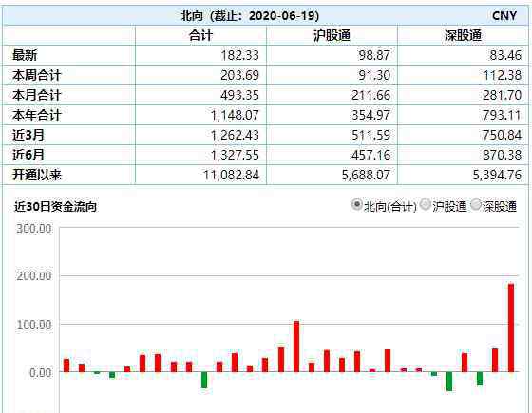Select the 沪股通 radio button
Image resolution: width=532 pixels, height=413 pixels.
[x=426, y=204]
